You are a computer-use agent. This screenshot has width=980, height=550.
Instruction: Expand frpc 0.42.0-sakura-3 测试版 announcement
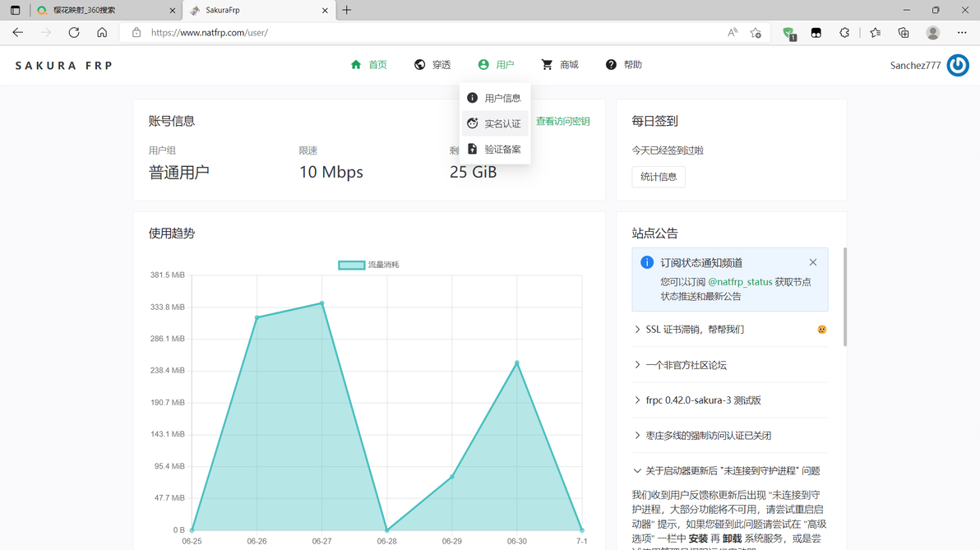[x=730, y=400]
